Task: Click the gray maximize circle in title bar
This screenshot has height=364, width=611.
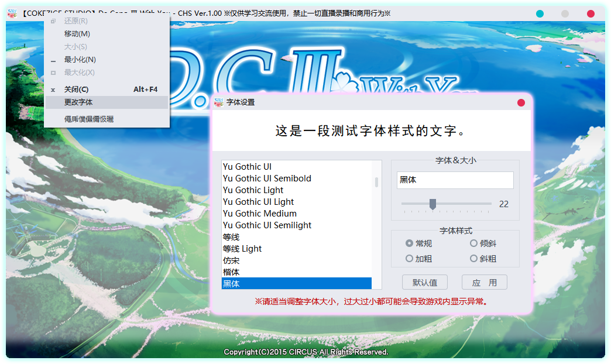Action: [565, 13]
